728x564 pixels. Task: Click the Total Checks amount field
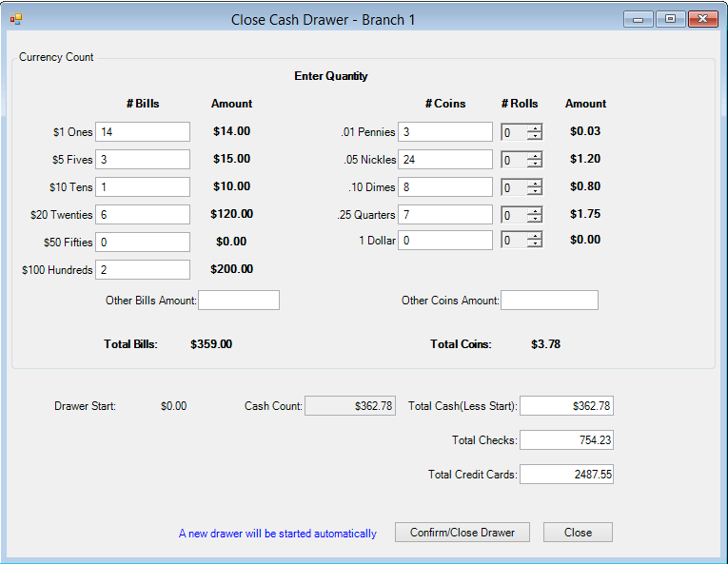[566, 440]
